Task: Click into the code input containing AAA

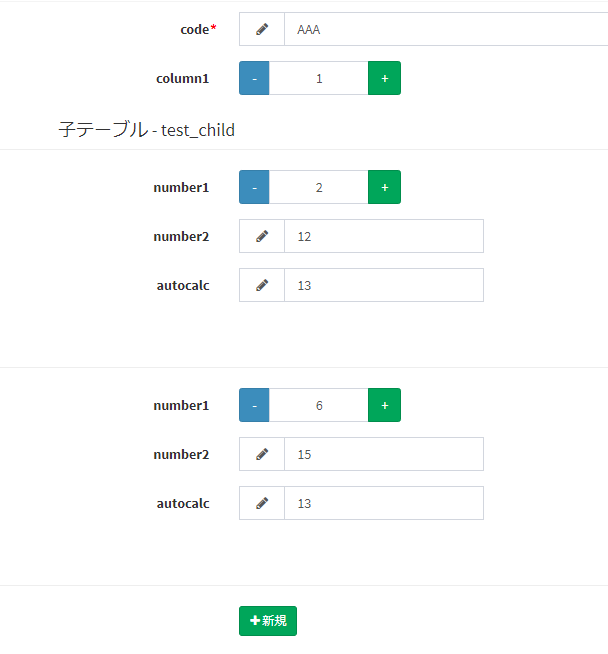Action: click(x=446, y=29)
